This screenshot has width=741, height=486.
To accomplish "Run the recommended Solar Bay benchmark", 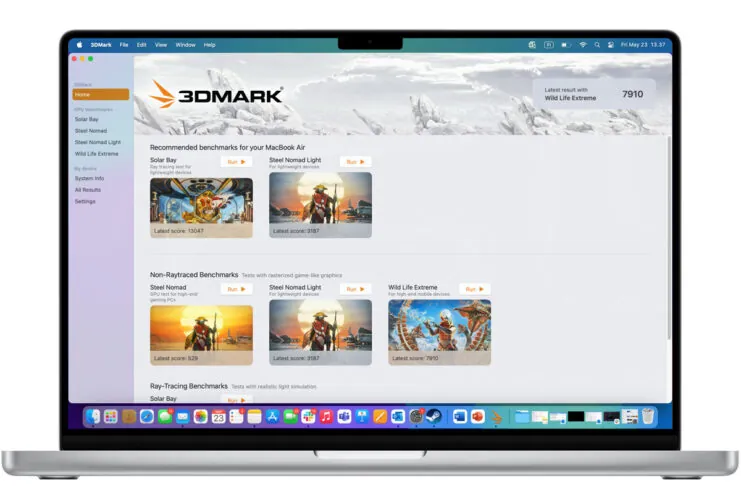I will [x=236, y=162].
